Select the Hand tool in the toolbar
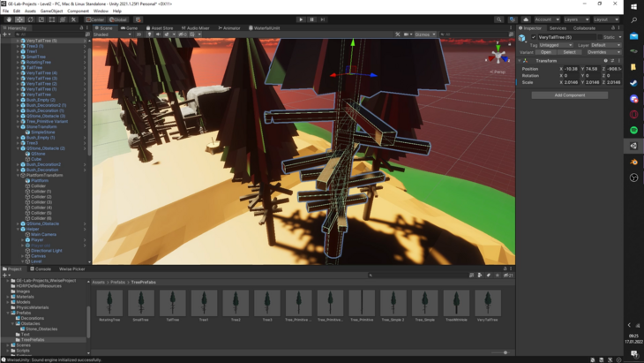The height and width of the screenshot is (363, 644). pos(9,19)
